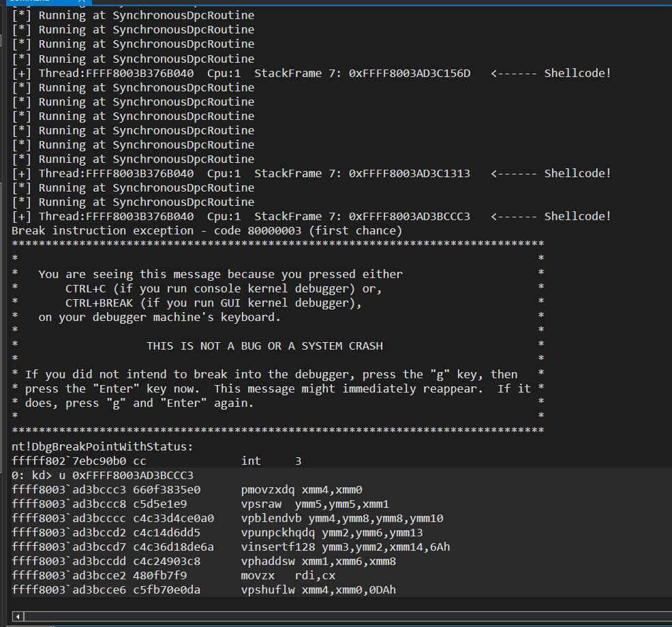Click the first StackFrame address 0xFFFF8003AD3BCCC3
Screen dimensions: 672x627
tap(409, 216)
